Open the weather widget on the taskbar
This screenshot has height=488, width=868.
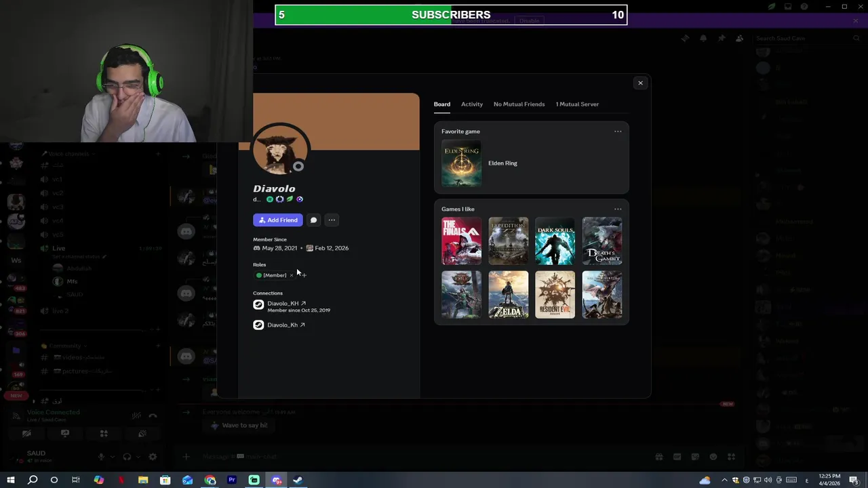pyautogui.click(x=705, y=481)
